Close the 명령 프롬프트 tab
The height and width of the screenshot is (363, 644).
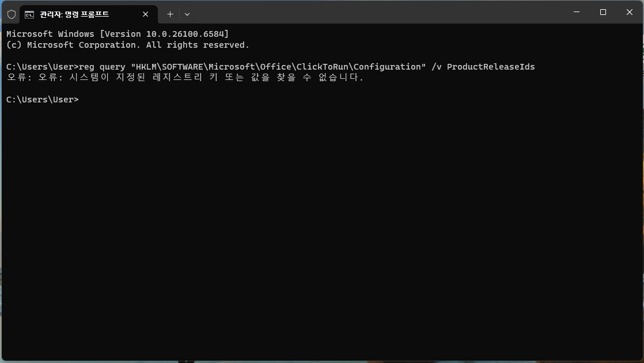click(x=145, y=14)
